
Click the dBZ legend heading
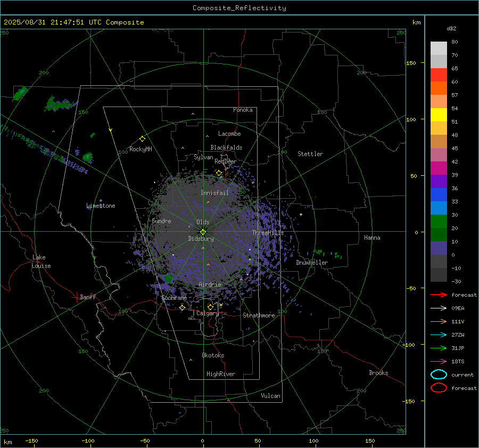[451, 28]
